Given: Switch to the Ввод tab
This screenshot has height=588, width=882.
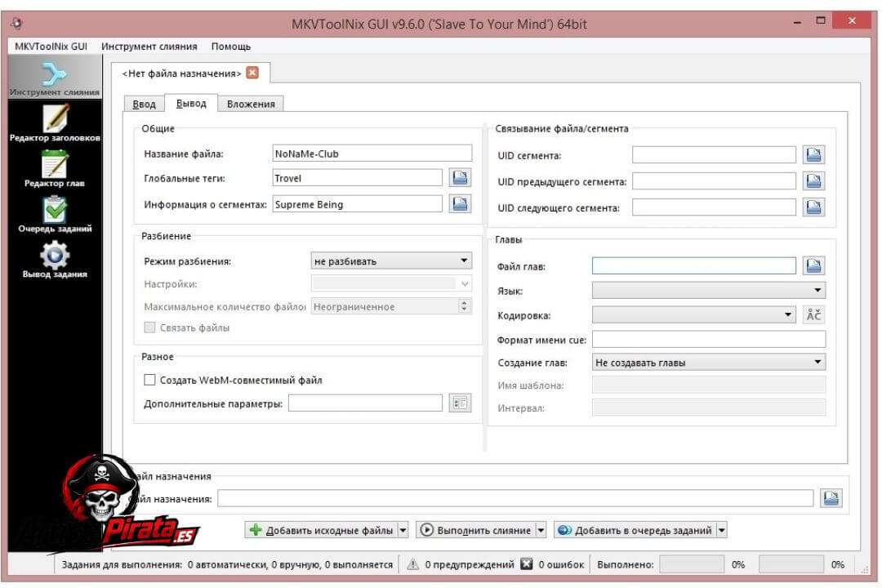Looking at the screenshot, I should pos(144,104).
